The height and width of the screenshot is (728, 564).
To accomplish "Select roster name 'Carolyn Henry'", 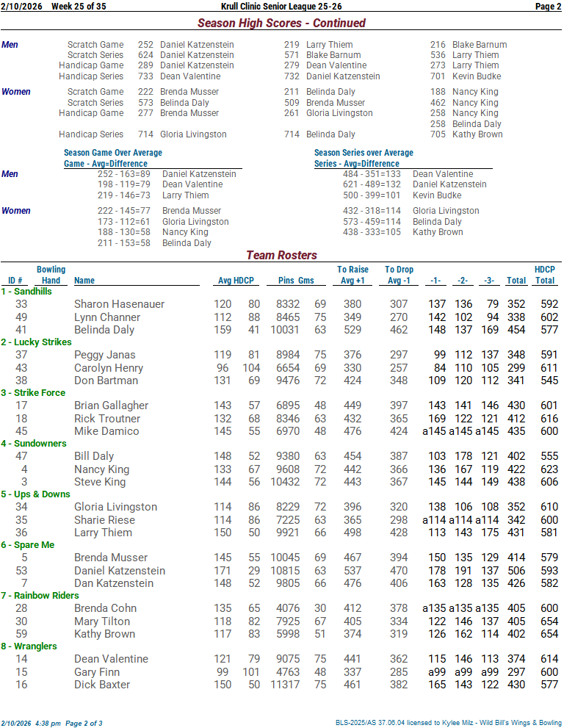I will 109,368.
